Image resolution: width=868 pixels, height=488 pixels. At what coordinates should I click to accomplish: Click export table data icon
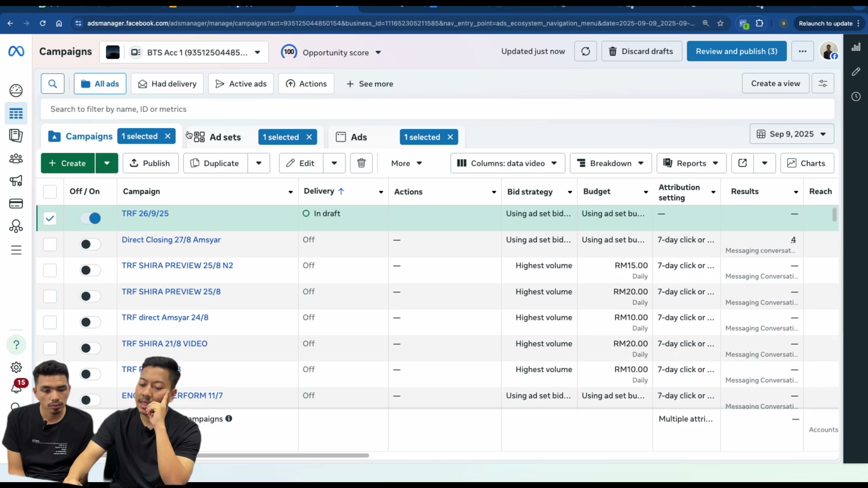pos(742,163)
